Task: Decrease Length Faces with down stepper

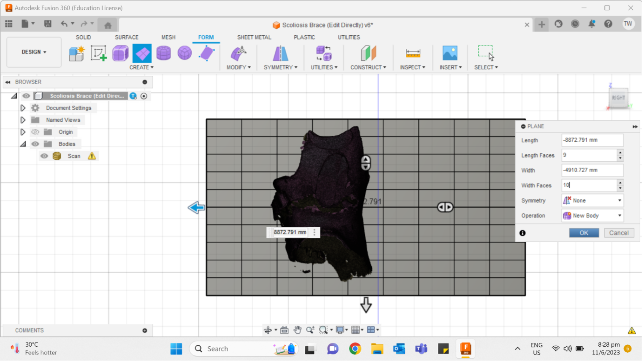Action: pyautogui.click(x=620, y=158)
